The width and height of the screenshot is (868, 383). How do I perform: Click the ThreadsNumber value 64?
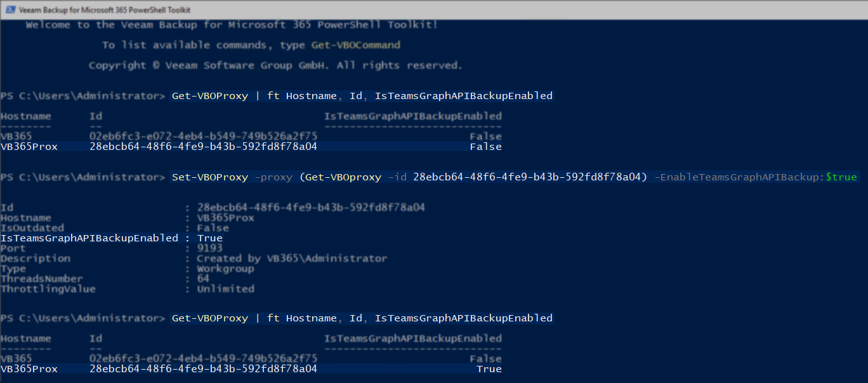tap(204, 279)
